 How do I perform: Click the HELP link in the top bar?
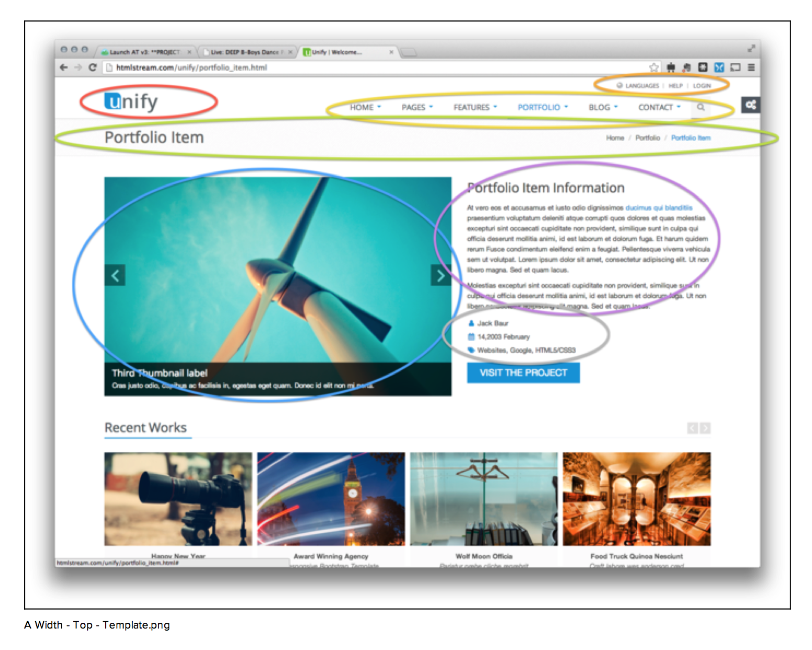pos(675,86)
